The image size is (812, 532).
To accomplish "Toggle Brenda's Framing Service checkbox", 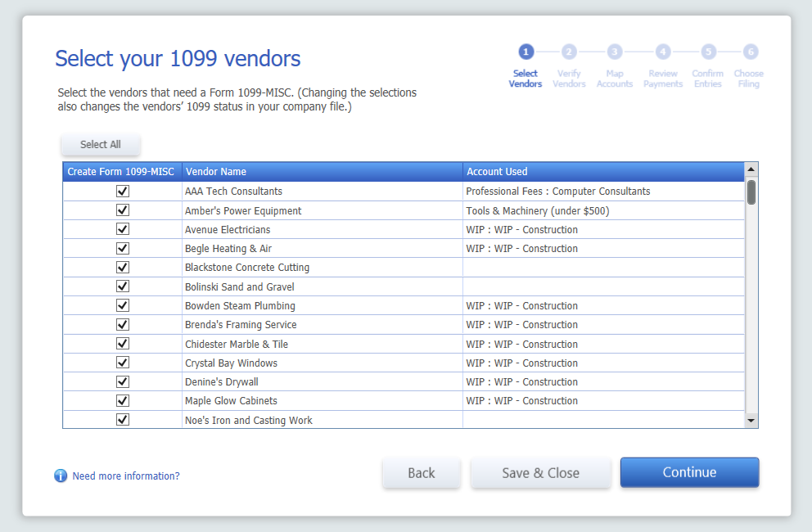I will tap(123, 324).
